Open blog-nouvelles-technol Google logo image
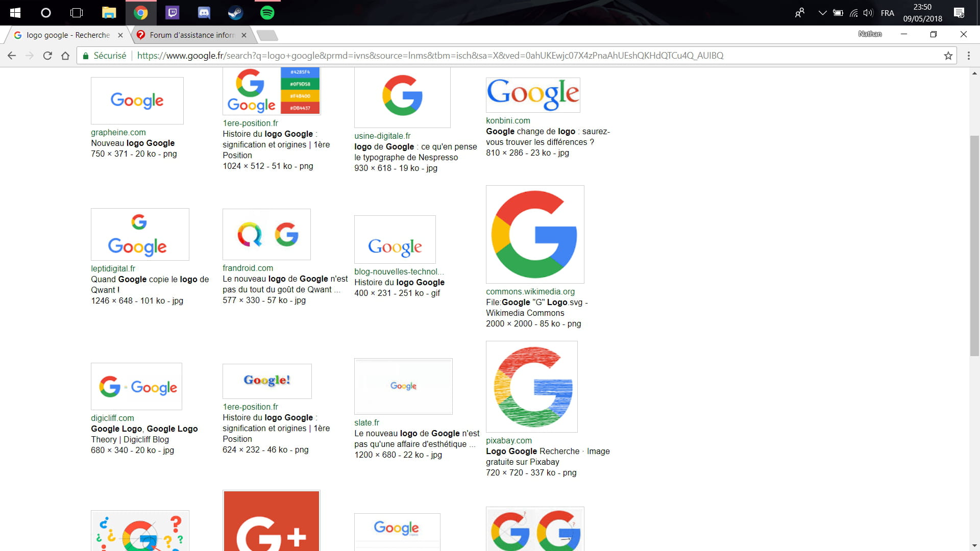This screenshot has width=980, height=551. pos(395,239)
